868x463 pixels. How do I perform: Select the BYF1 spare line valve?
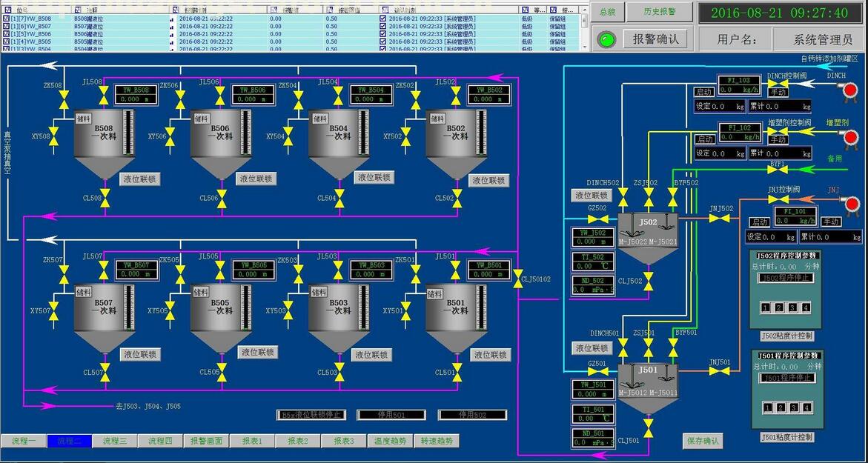coord(777,170)
